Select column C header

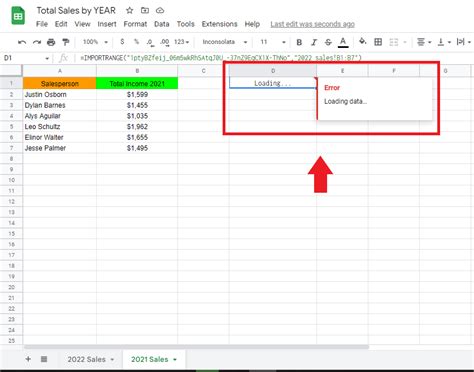[x=203, y=71]
